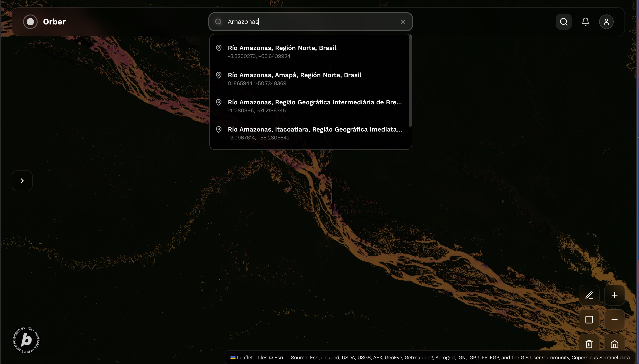
Task: Zoom out with the minus button
Action: click(x=614, y=319)
